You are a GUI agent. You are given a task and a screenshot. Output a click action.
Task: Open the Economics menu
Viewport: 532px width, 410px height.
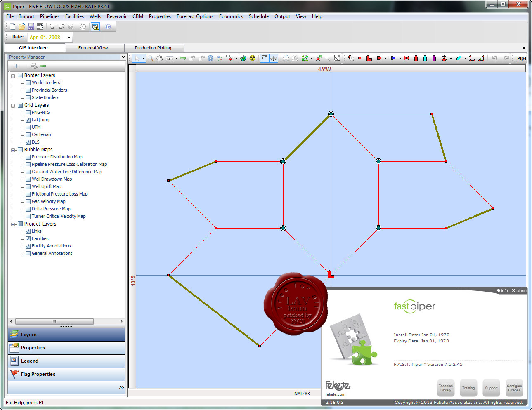pos(231,16)
